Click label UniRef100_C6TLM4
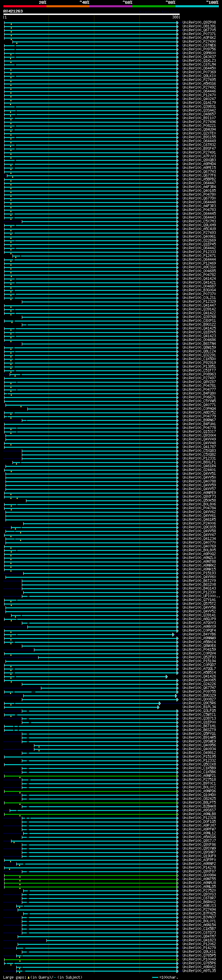The width and height of the screenshot is (222, 980). point(199,64)
